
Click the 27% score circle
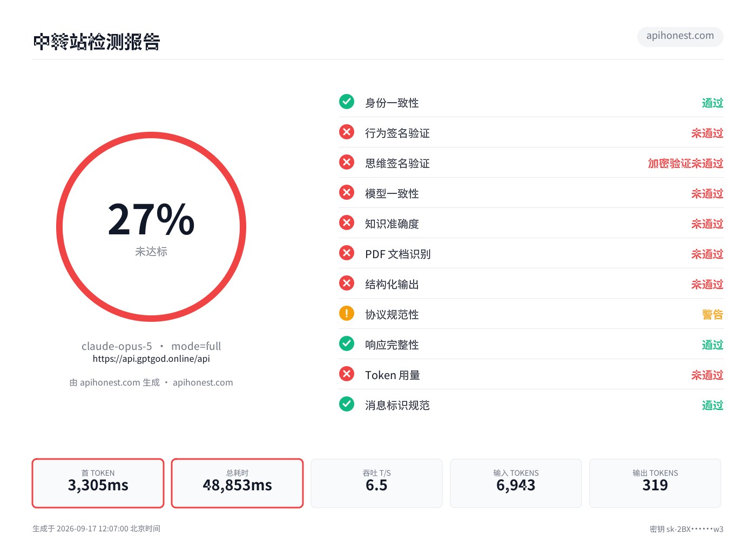151,227
